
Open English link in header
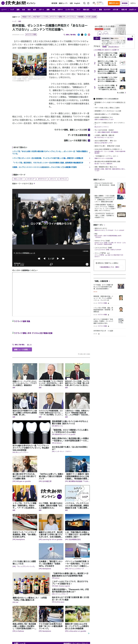(x=77, y=3)
